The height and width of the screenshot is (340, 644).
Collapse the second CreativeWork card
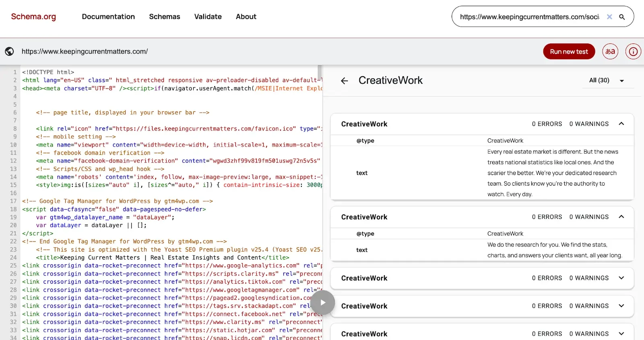pos(621,217)
